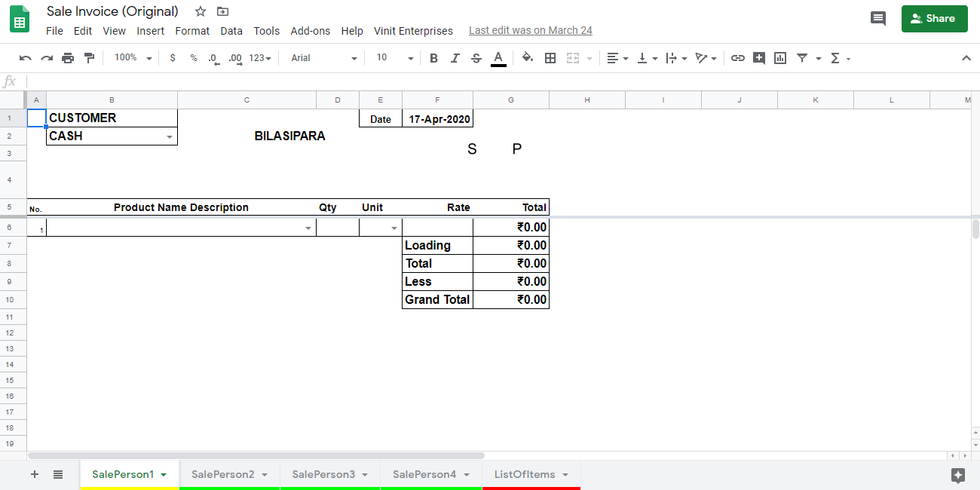
Task: Open the Functions (sigma) tool
Action: [x=835, y=57]
